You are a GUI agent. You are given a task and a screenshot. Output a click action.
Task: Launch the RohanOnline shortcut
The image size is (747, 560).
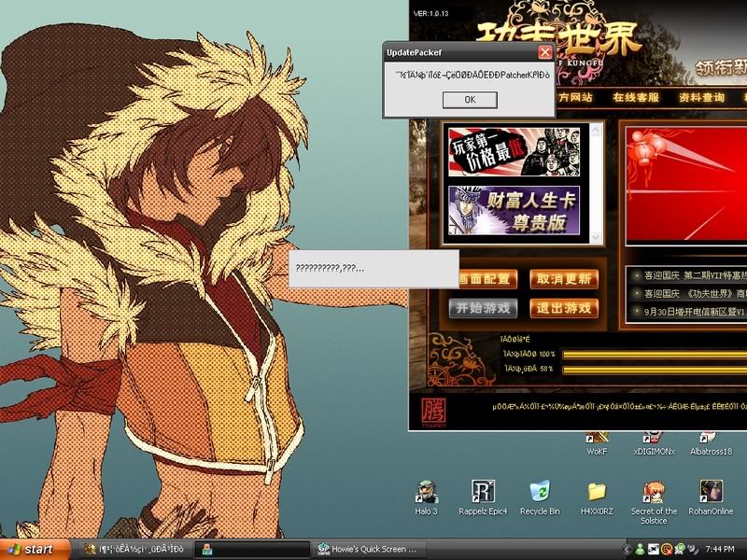coord(711,492)
